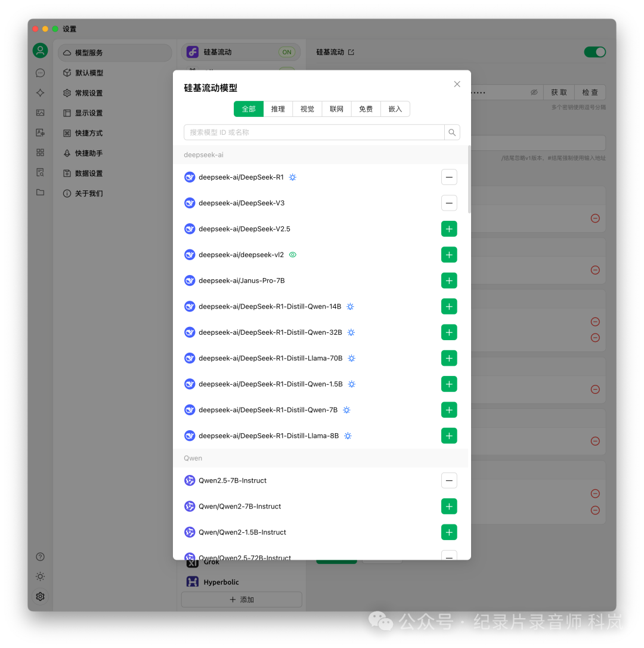Switch to the 推理 tab
Viewport: 644px width, 648px height.
pos(278,109)
